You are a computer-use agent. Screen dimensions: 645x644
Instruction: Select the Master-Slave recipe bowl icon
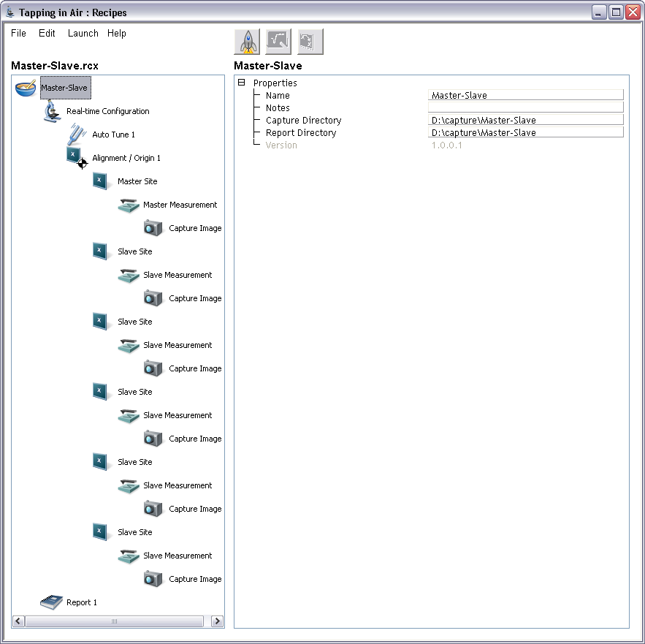(26, 88)
